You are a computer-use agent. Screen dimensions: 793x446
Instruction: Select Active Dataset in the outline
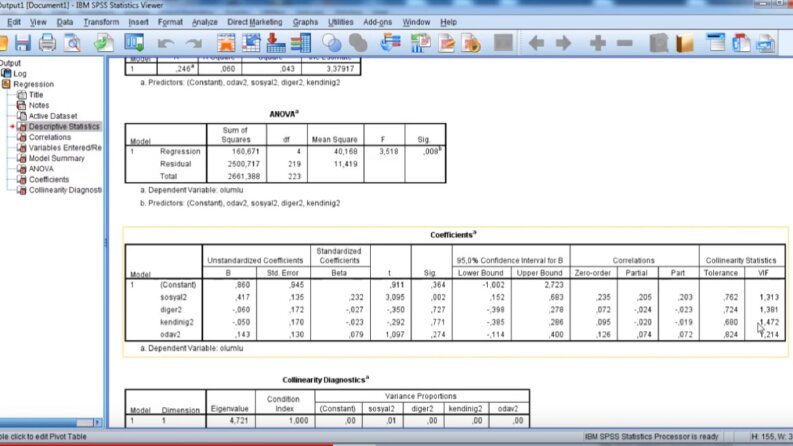click(x=53, y=116)
